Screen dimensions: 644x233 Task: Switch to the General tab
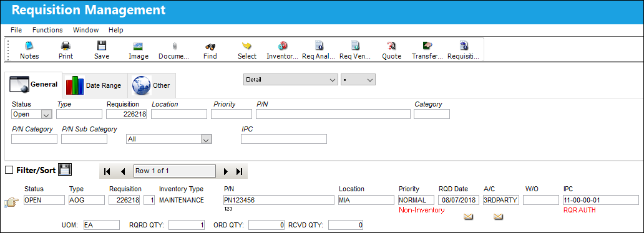click(33, 84)
